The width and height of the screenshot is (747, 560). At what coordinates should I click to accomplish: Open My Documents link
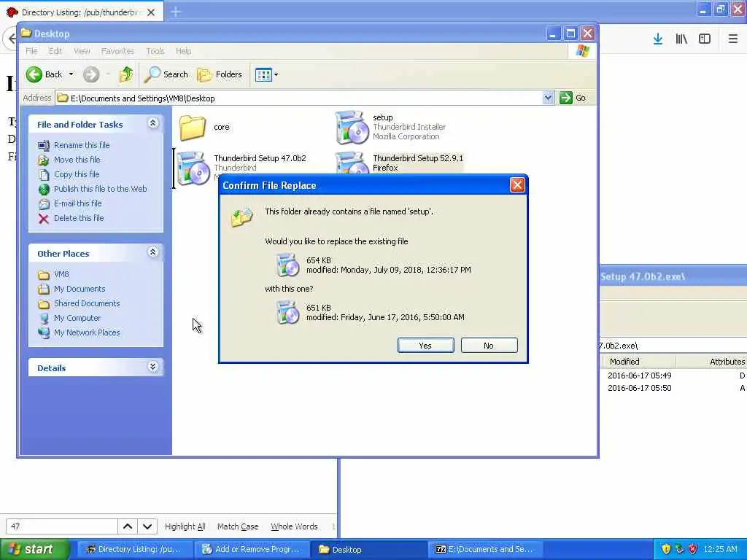point(79,289)
